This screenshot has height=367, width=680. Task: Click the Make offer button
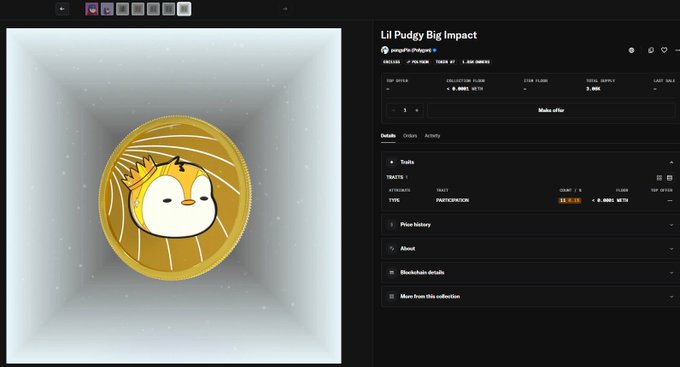[x=551, y=110]
